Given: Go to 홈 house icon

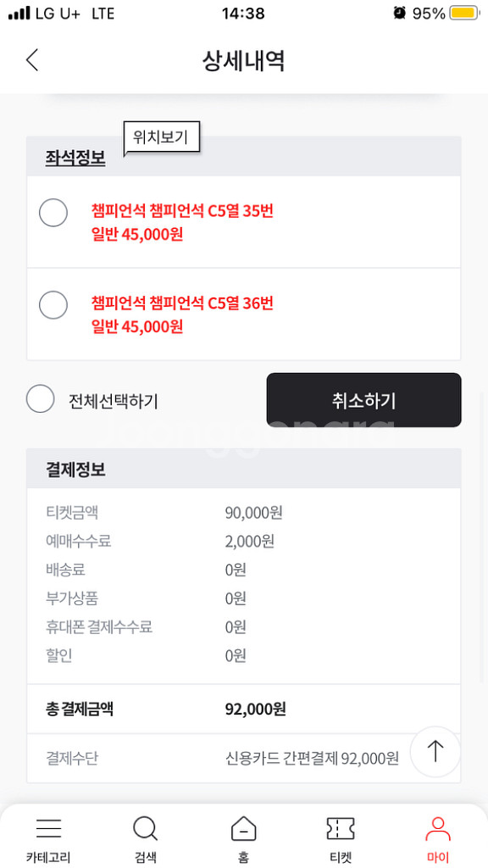Looking at the screenshot, I should (243, 829).
